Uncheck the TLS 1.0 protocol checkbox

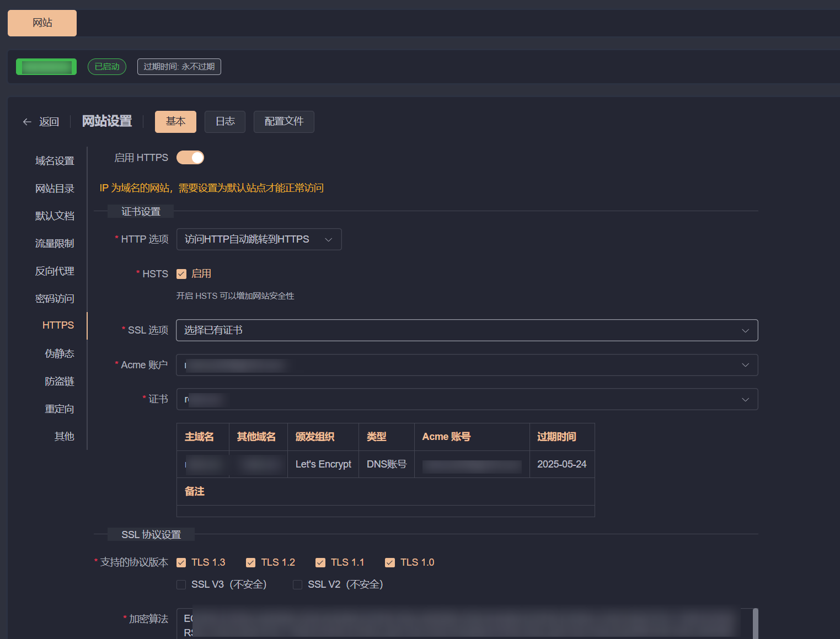[x=390, y=562]
